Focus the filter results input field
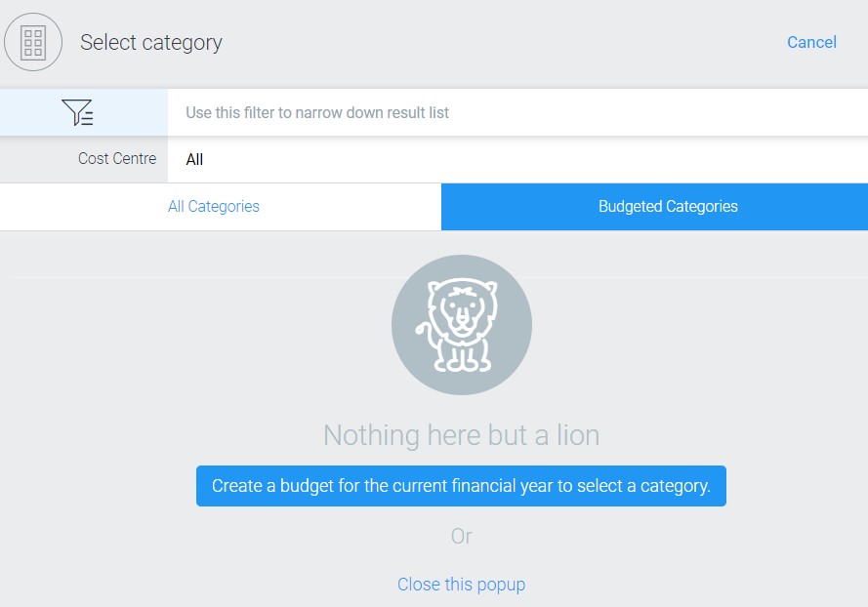 517,113
